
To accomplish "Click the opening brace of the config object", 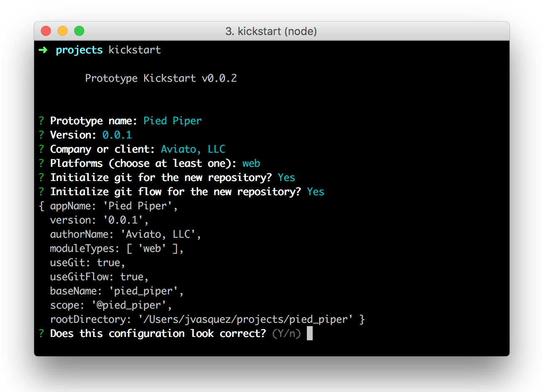I will tap(40, 206).
